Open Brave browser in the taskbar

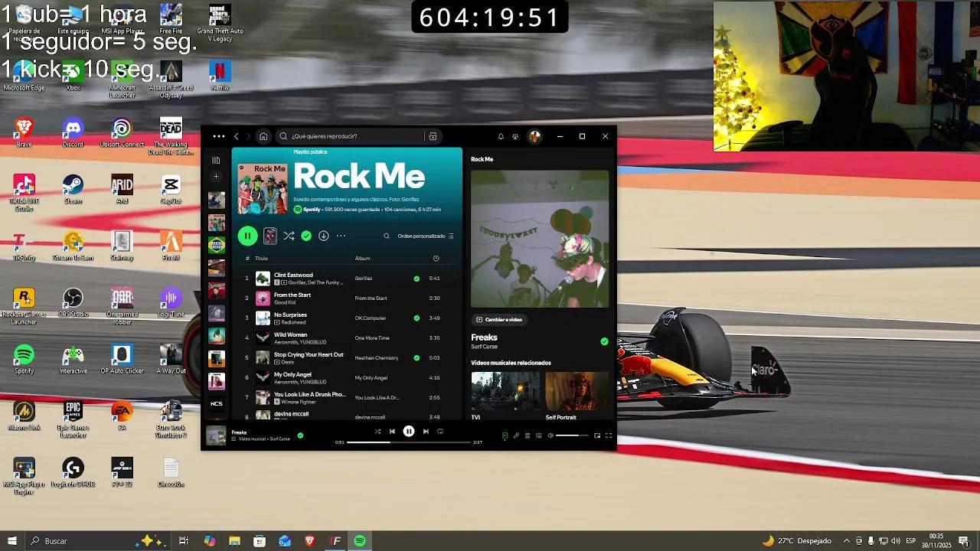click(x=309, y=541)
